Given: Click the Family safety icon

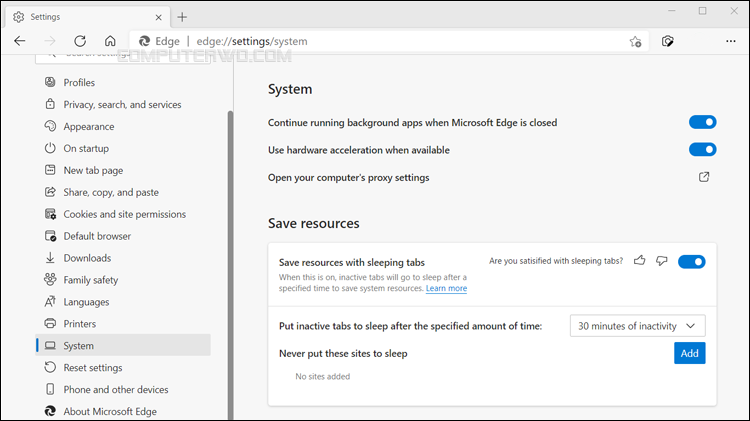Looking at the screenshot, I should pyautogui.click(x=50, y=279).
